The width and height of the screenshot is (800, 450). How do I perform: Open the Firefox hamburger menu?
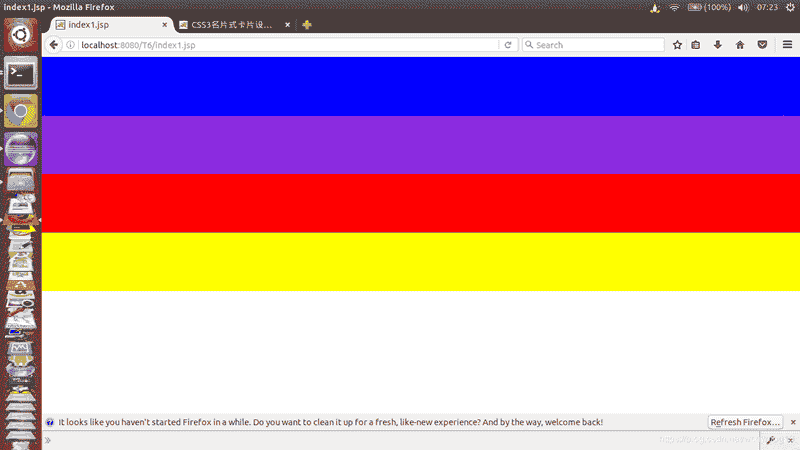click(x=787, y=45)
